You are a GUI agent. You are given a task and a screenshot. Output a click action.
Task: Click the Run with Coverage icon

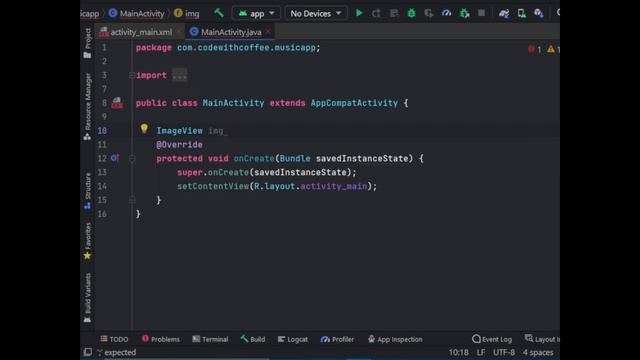click(429, 13)
